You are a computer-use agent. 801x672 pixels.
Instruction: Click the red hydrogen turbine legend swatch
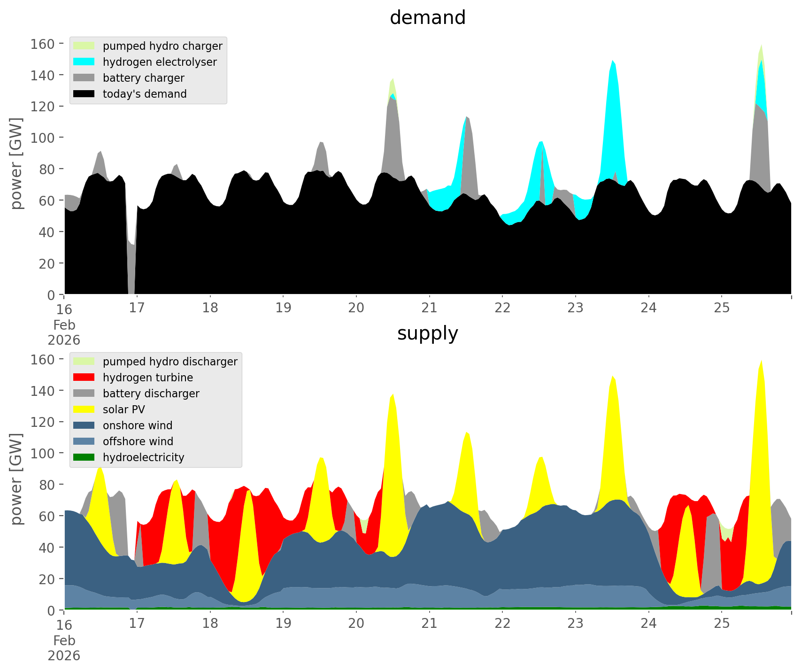click(84, 378)
